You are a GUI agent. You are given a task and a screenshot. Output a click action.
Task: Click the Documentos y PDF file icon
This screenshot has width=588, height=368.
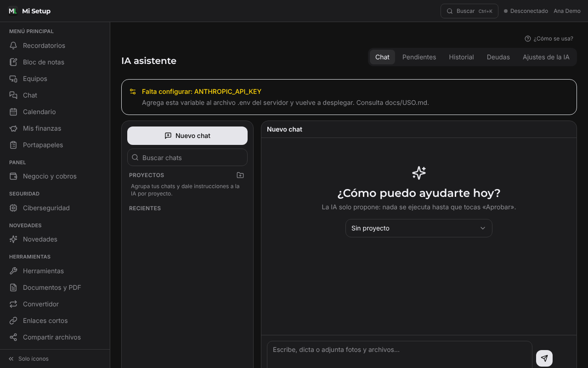[13, 287]
